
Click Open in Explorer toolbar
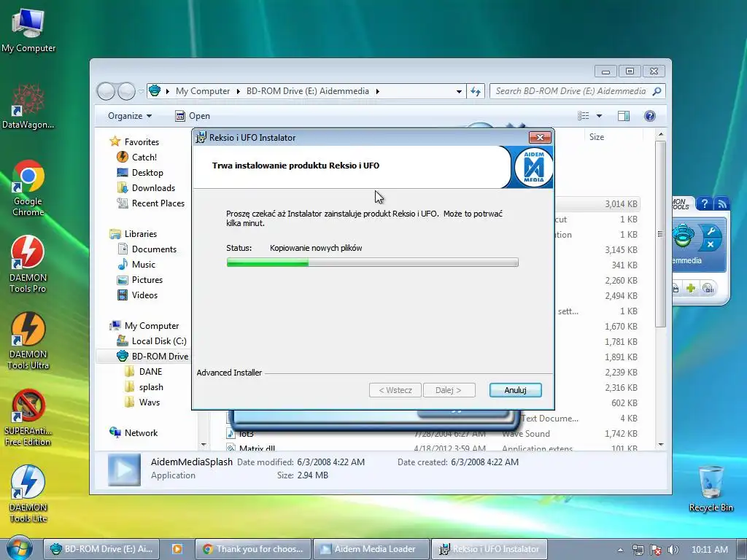[193, 116]
